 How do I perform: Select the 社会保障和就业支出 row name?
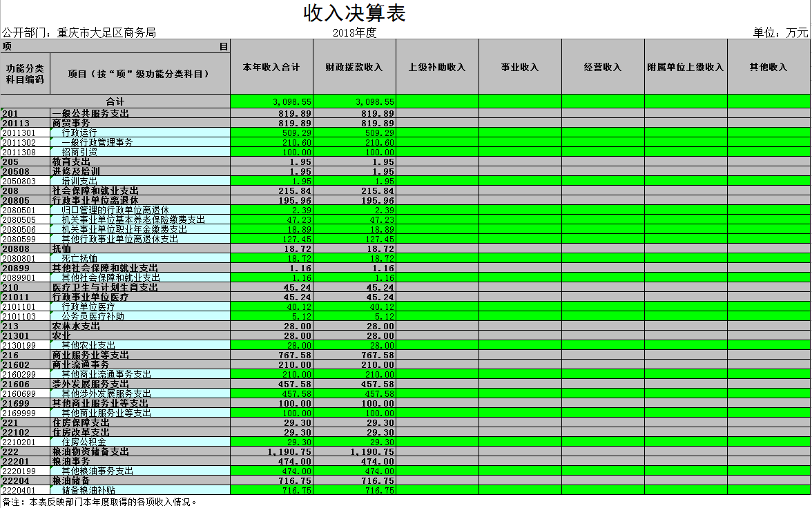point(95,190)
